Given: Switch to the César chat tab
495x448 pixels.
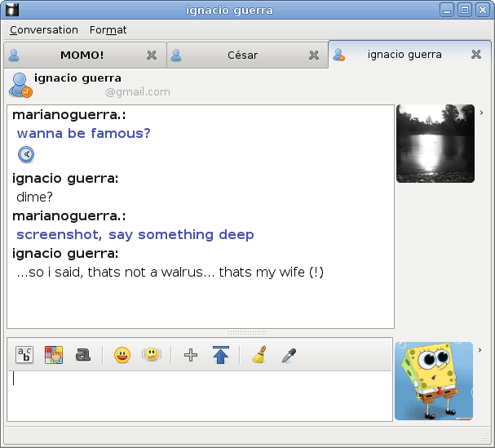Looking at the screenshot, I should point(242,55).
